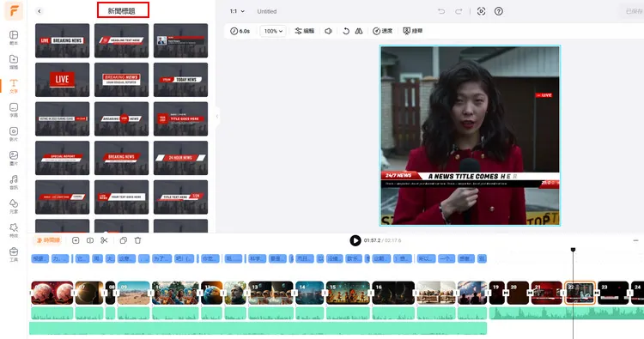Click the clip volume speaker icon
This screenshot has height=339, width=644.
pos(328,31)
